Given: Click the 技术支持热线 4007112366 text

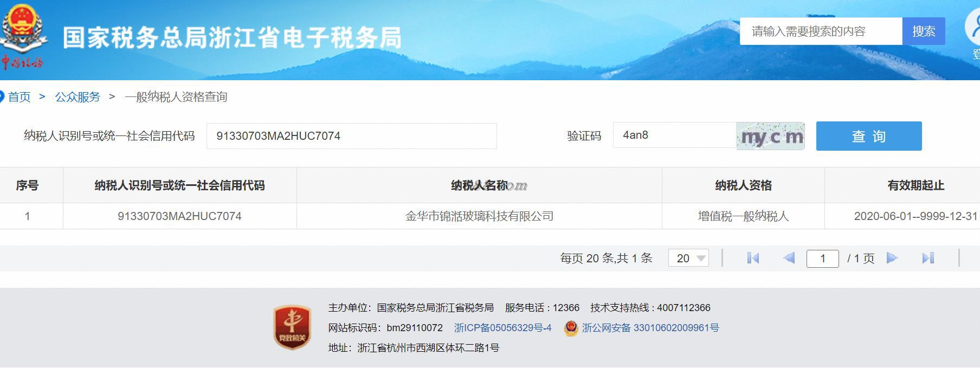Looking at the screenshot, I should point(650,308).
